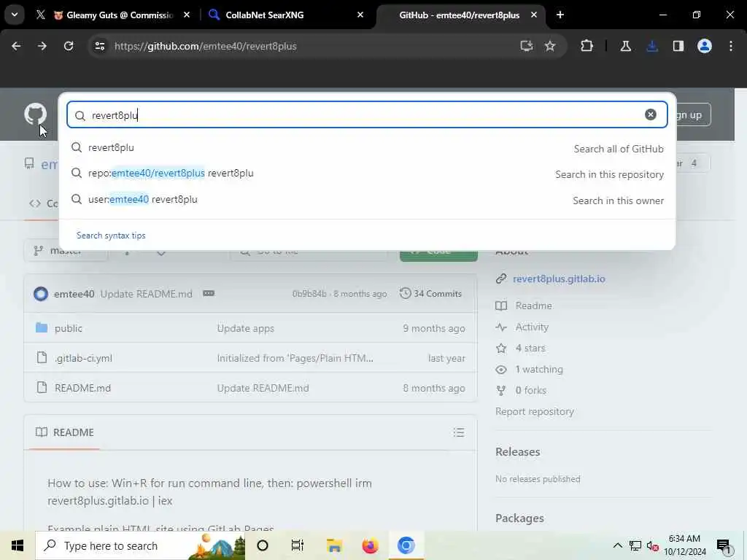
Task: Open the 'Update apps' commit message
Action: pyautogui.click(x=245, y=328)
